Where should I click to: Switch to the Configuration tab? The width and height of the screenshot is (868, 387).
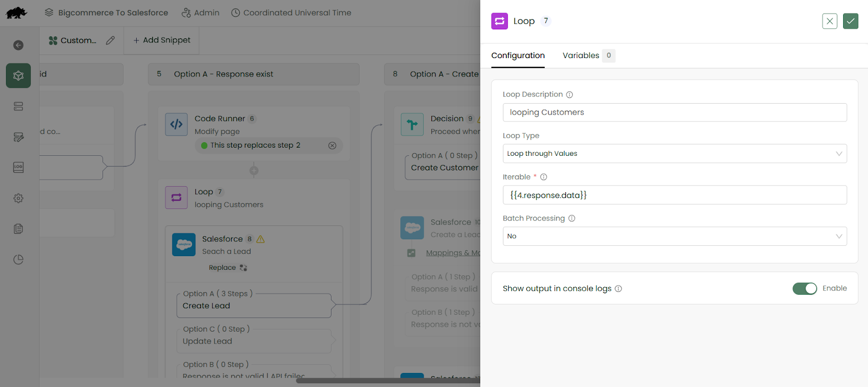(518, 55)
